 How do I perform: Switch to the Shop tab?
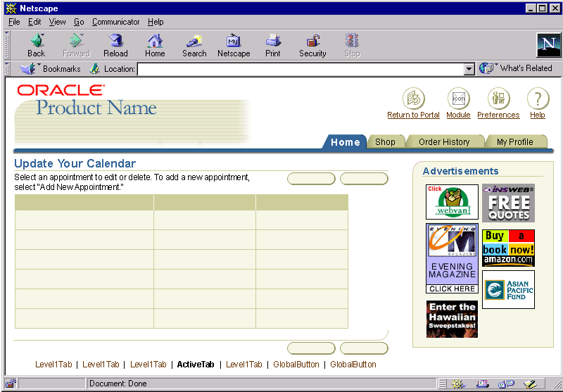pyautogui.click(x=385, y=141)
